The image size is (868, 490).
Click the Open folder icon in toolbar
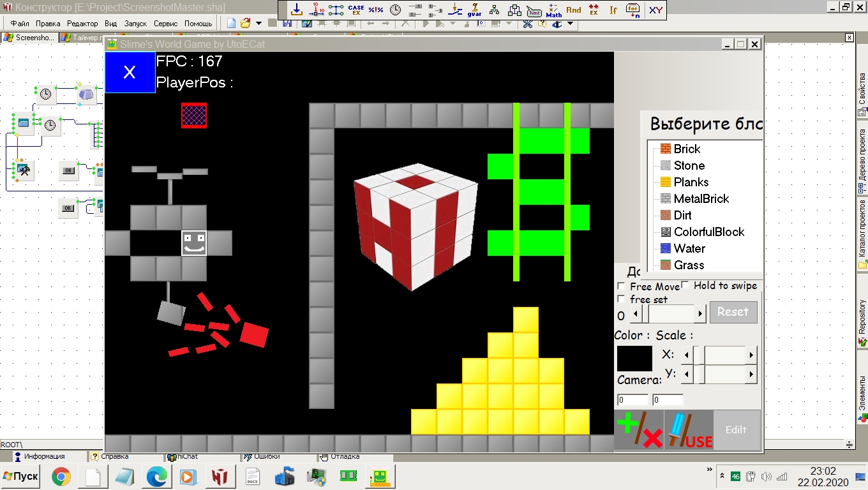click(245, 24)
